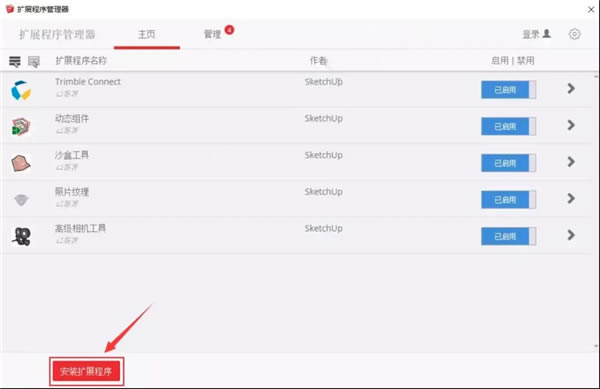Switch to the 管理 tab
Image resolution: width=600 pixels, height=389 pixels.
click(213, 34)
